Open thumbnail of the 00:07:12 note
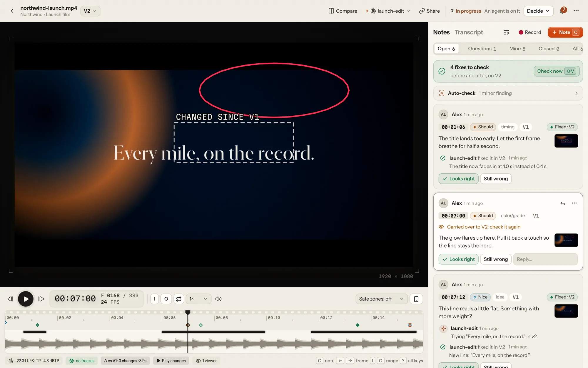 click(x=566, y=311)
